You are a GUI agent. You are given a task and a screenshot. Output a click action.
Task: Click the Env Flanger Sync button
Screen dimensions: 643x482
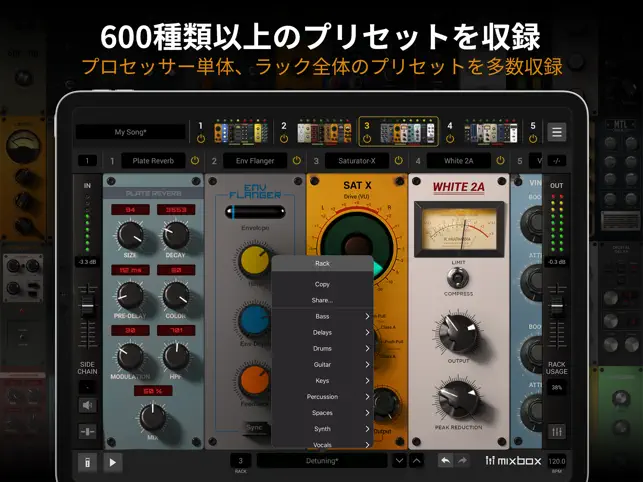(254, 427)
